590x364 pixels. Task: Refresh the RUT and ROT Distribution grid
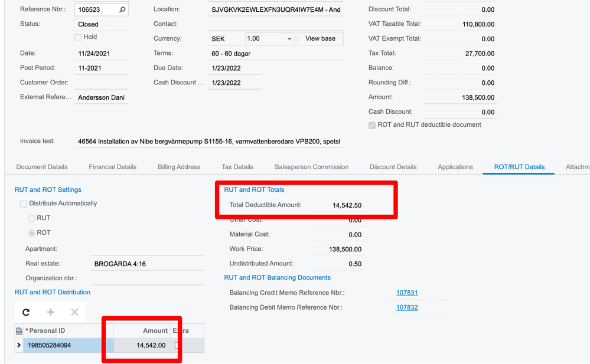click(x=26, y=312)
